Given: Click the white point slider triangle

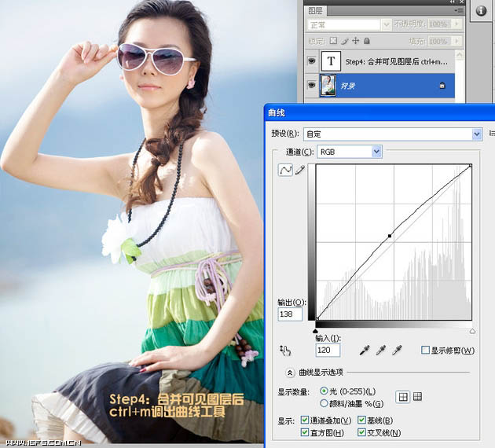Looking at the screenshot, I should tap(471, 331).
